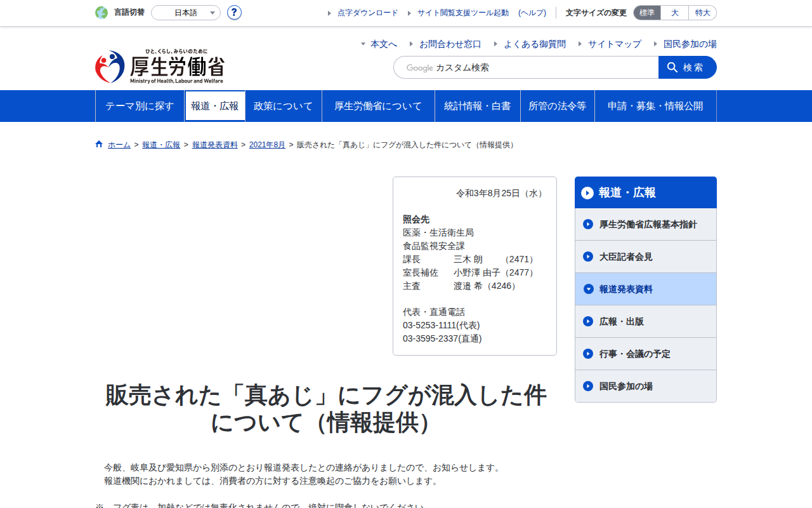Image resolution: width=812 pixels, height=508 pixels.
Task: Open よくある御質問 link
Action: (535, 44)
